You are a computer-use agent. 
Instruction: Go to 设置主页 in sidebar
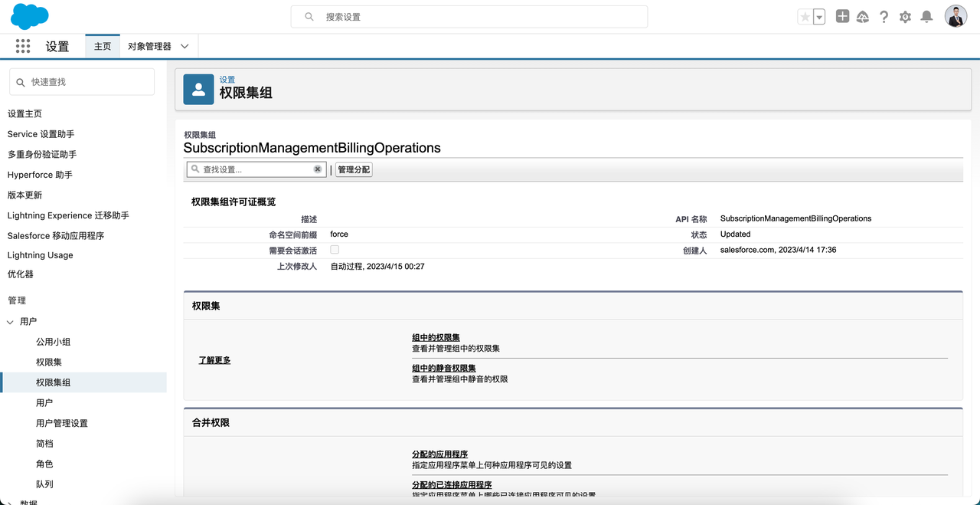[x=24, y=113]
